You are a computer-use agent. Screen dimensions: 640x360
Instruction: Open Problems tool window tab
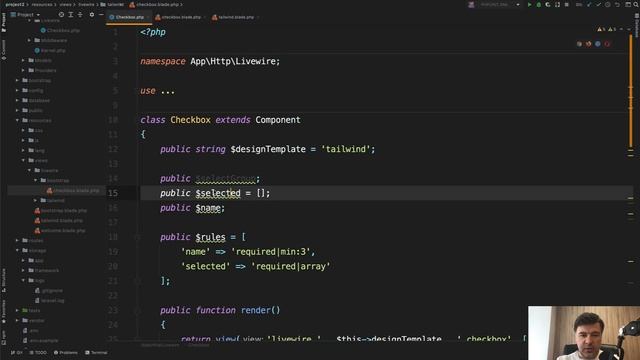click(65, 353)
